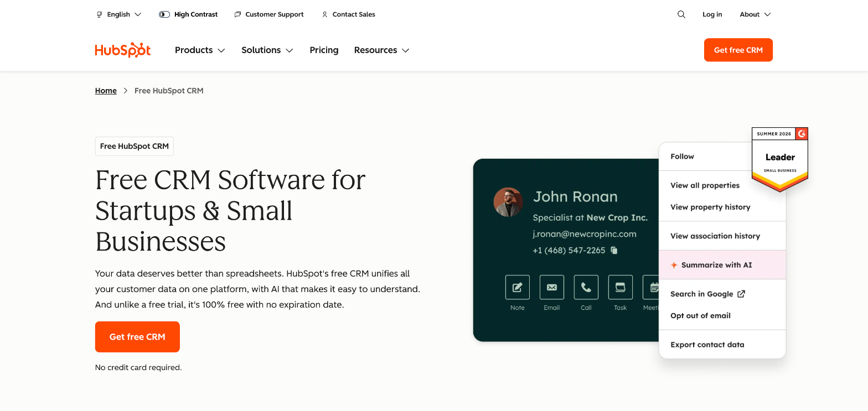Screen dimensions: 868x411
Task: Click the Email envelope icon
Action: pyautogui.click(x=552, y=287)
